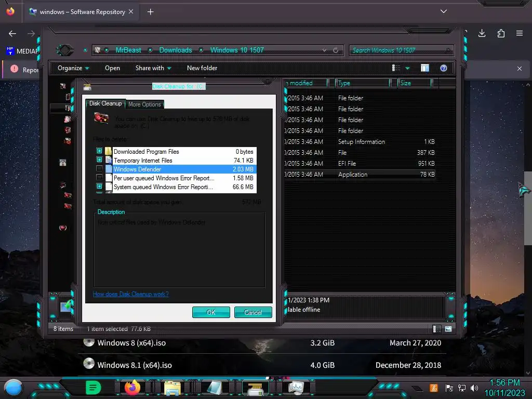Open Firefox extensions menu
Image resolution: width=532 pixels, height=399 pixels.
[x=501, y=33]
